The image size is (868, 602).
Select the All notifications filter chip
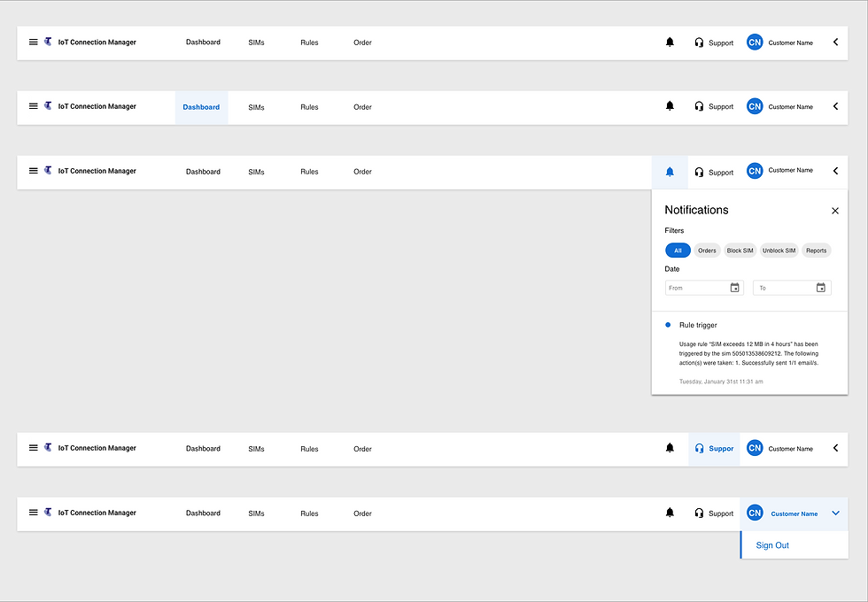[678, 251]
